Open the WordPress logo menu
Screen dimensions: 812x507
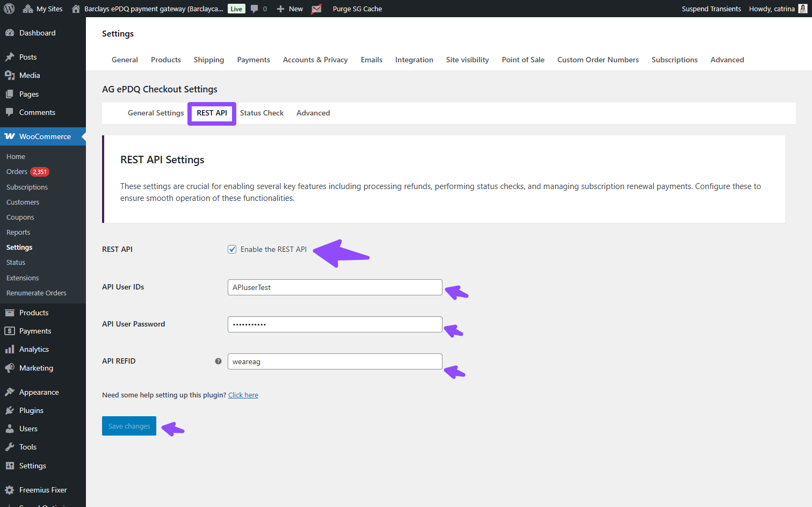coord(9,9)
